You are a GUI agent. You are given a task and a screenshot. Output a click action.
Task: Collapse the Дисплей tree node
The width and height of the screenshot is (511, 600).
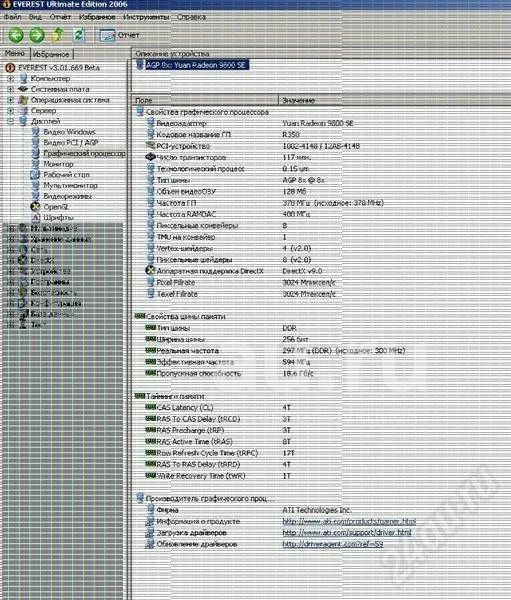(x=11, y=121)
